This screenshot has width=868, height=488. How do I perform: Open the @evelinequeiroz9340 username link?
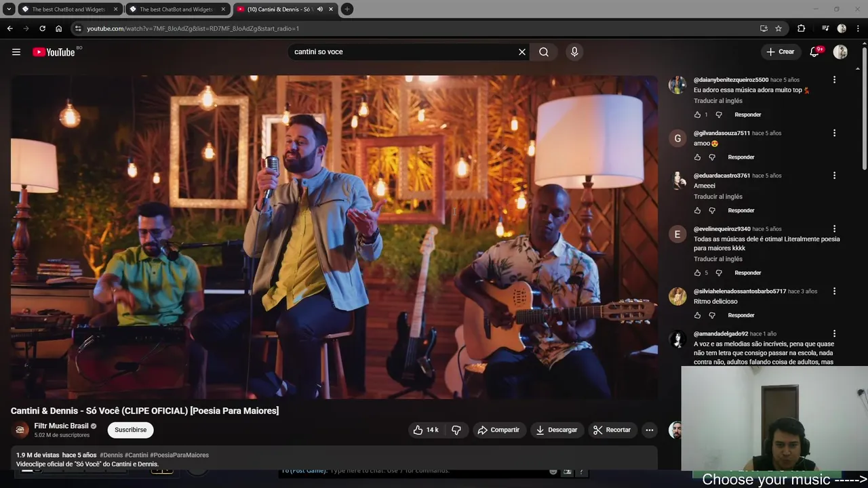722,229
